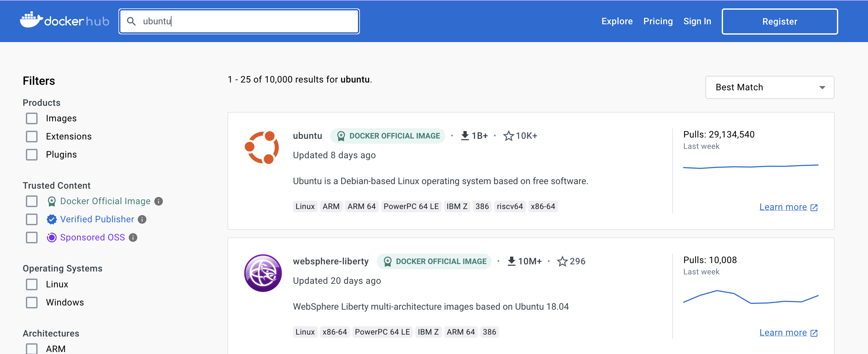Click the star icon showing 10K+ on ubuntu
The width and height of the screenshot is (868, 354).
coord(508,136)
